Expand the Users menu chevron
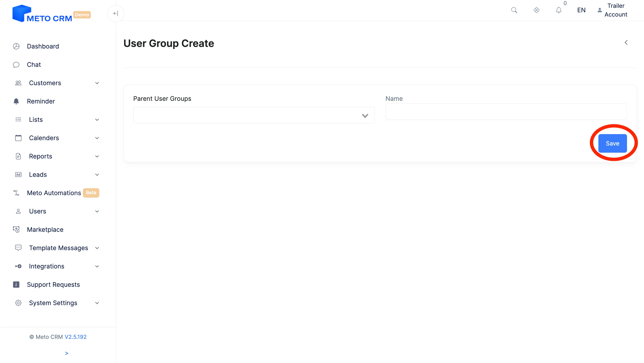 coord(97,211)
